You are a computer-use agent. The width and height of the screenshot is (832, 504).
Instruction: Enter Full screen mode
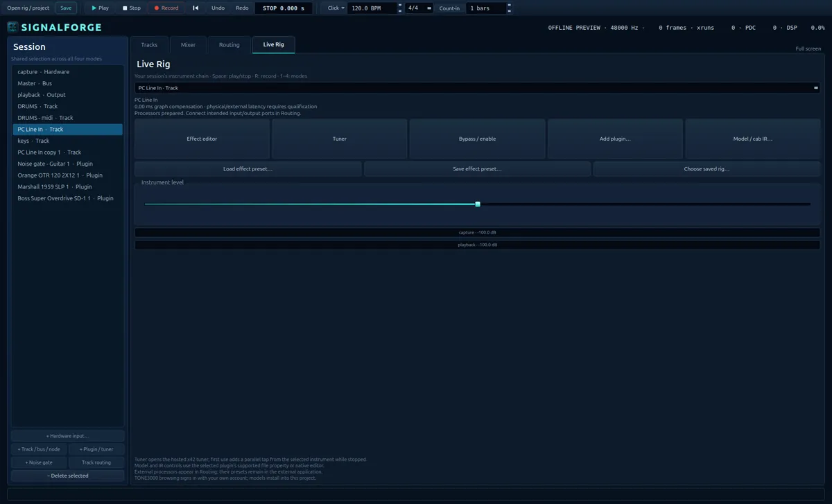[808, 49]
